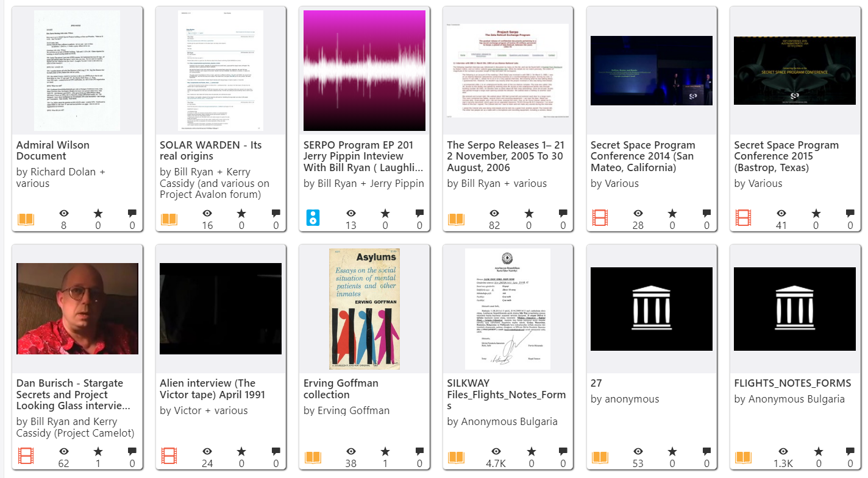Click the Secret Space Program 2014 video thumbnail
The height and width of the screenshot is (478, 868).
click(652, 70)
